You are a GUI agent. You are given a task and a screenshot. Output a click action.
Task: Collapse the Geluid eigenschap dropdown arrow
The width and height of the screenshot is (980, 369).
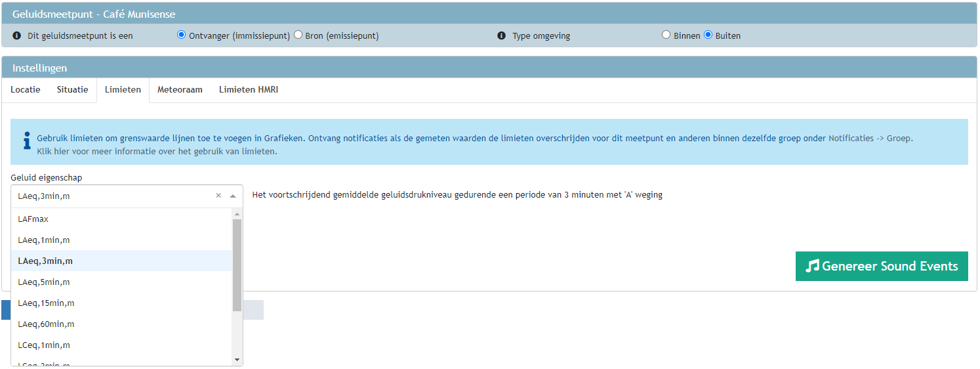tap(233, 196)
